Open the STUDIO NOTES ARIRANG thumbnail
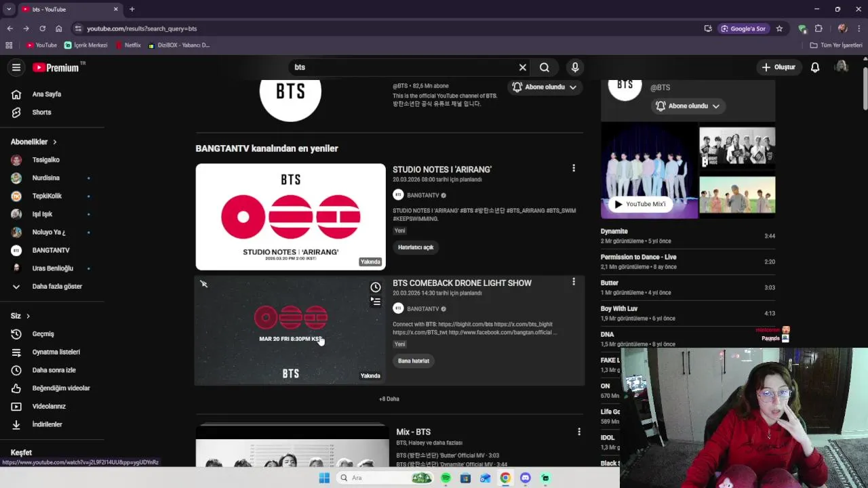This screenshot has width=868, height=488. pos(290,217)
